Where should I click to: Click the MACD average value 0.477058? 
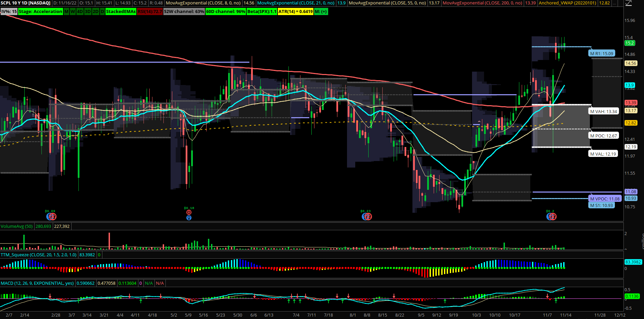click(107, 283)
